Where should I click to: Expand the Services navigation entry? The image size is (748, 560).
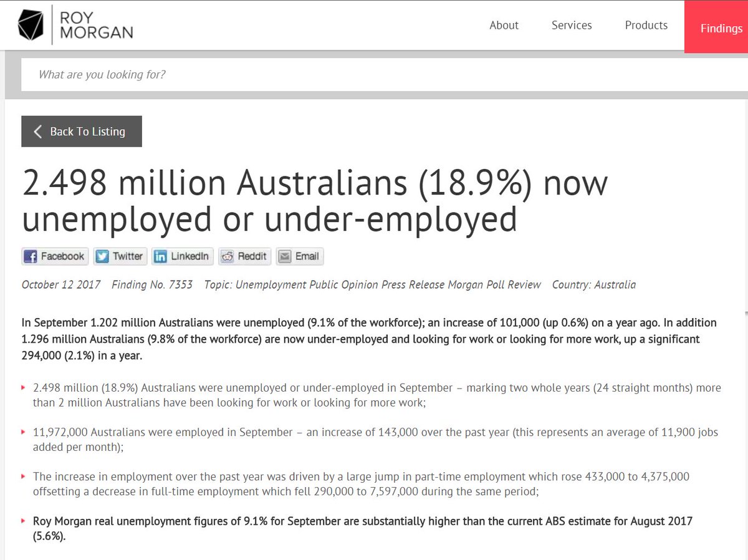(571, 25)
